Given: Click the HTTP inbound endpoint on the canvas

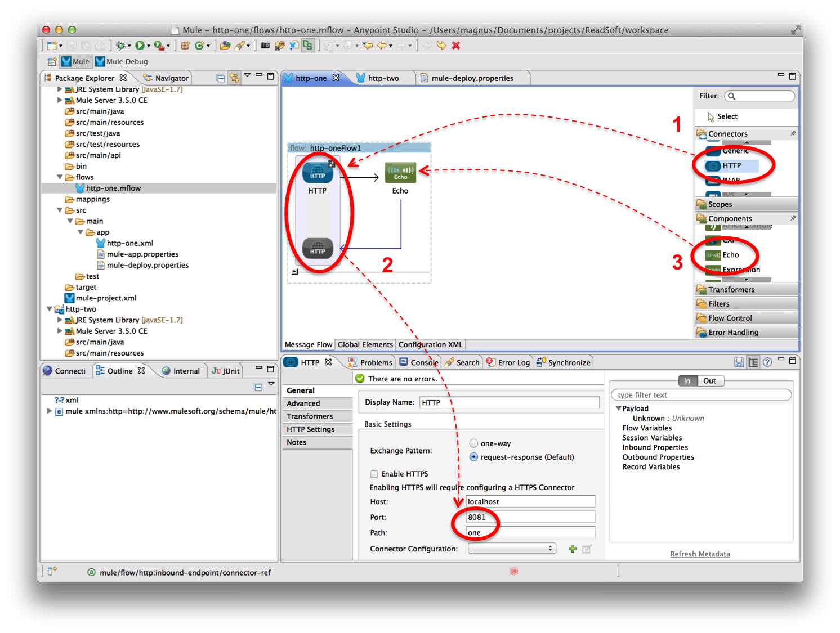Looking at the screenshot, I should click(318, 173).
